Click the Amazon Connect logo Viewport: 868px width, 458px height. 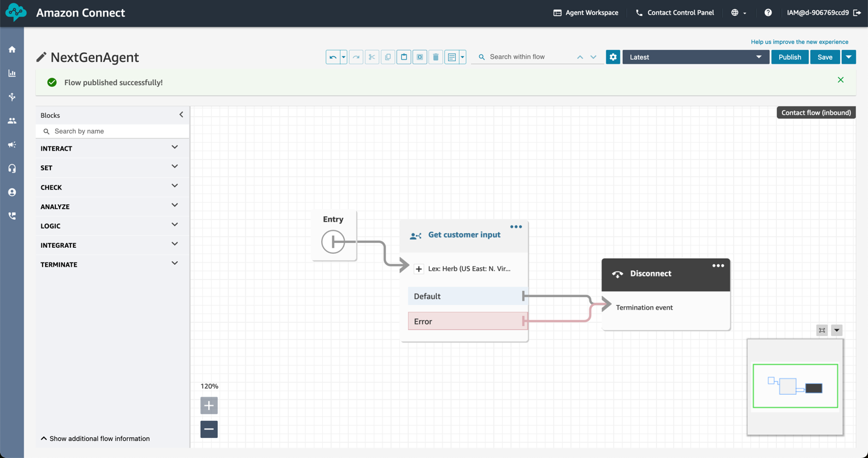(x=16, y=13)
